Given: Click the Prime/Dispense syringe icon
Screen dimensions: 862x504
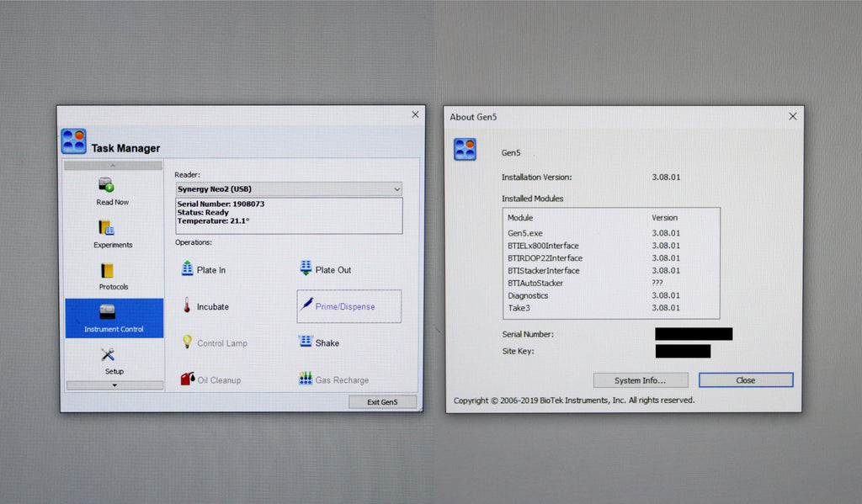Looking at the screenshot, I should [x=306, y=304].
